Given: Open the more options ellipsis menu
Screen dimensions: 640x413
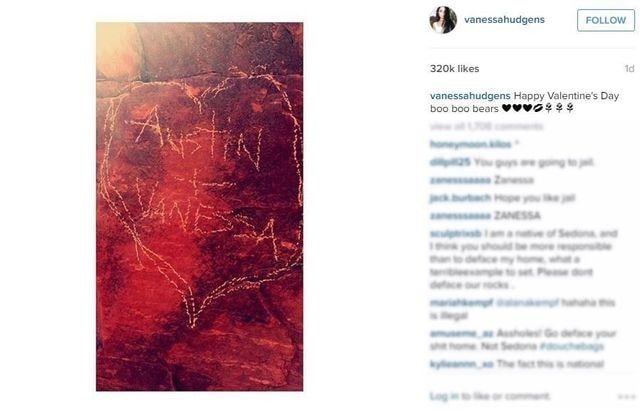Looking at the screenshot, I should point(627,396).
